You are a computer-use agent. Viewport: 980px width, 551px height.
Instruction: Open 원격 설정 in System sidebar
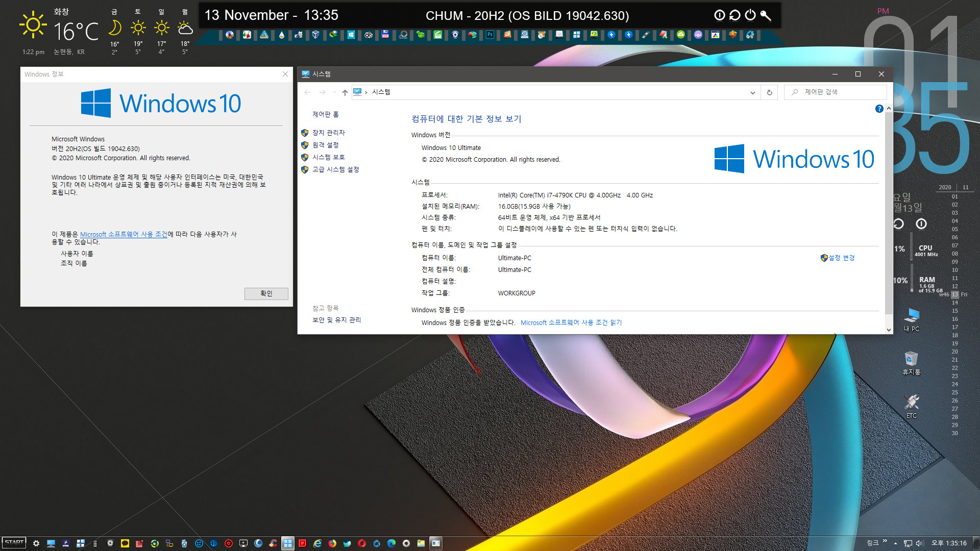coord(326,145)
